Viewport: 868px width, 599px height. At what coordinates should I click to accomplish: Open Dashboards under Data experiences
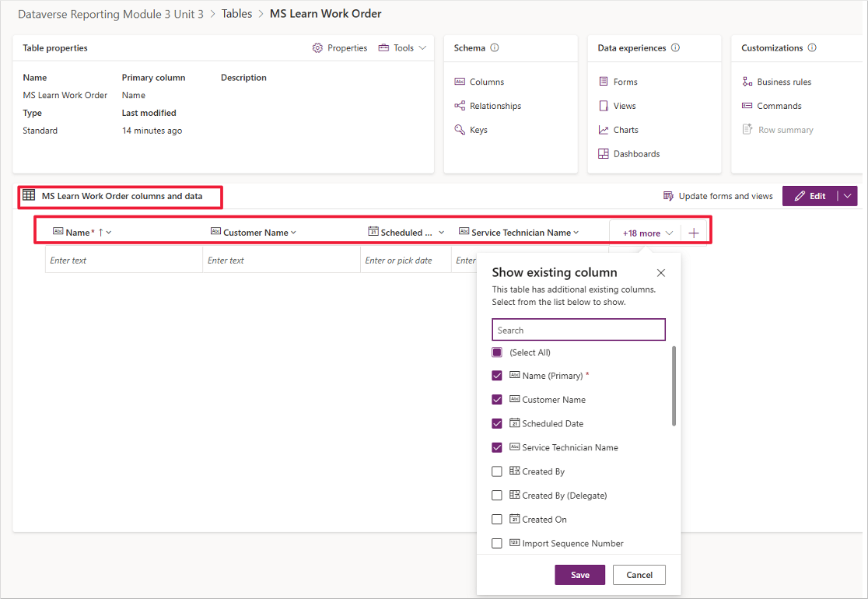click(635, 153)
